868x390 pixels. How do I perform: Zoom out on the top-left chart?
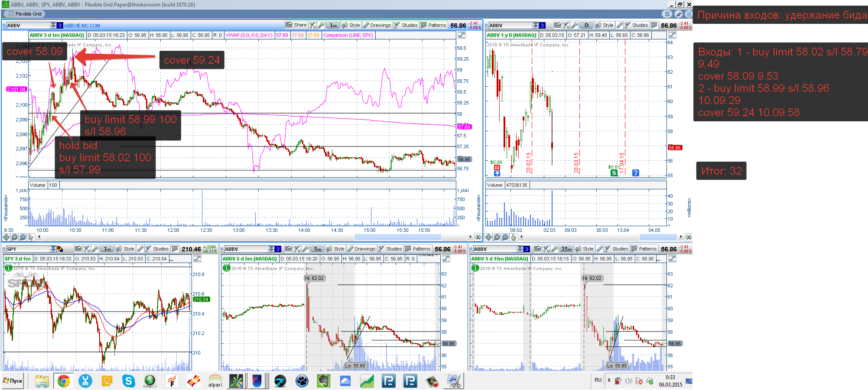click(x=23, y=237)
